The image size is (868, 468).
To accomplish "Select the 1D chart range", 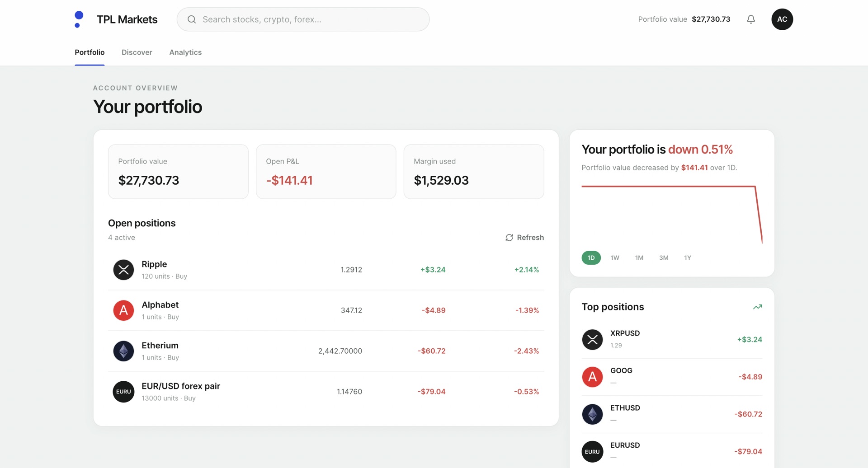I will tap(591, 257).
